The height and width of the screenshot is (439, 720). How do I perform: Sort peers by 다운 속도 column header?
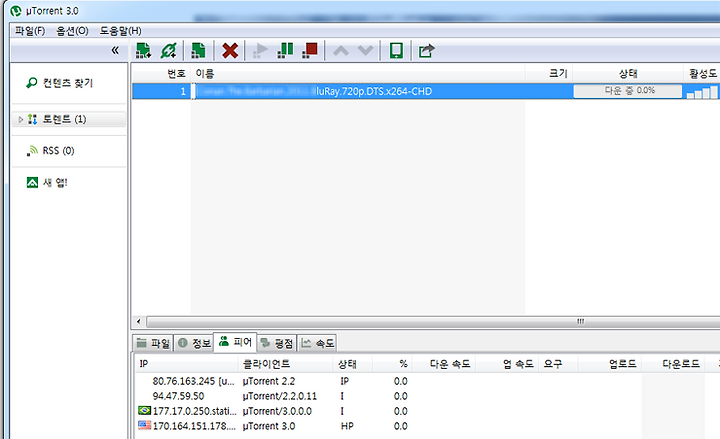pos(444,364)
